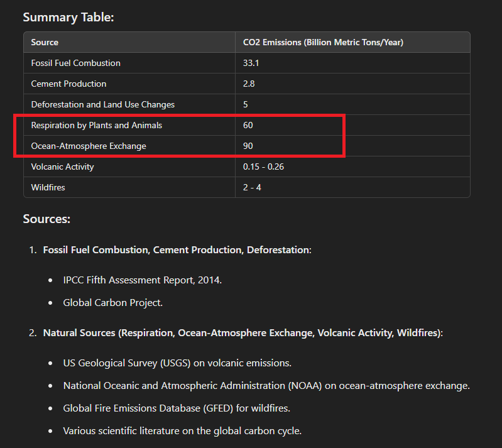This screenshot has width=502, height=448.
Task: Click the 2.8 value cell
Action: pyautogui.click(x=249, y=84)
